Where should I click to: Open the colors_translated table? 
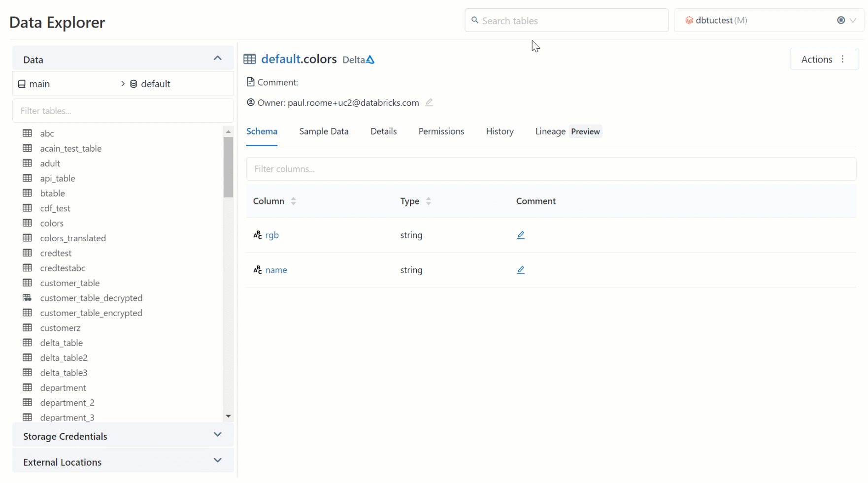click(73, 238)
